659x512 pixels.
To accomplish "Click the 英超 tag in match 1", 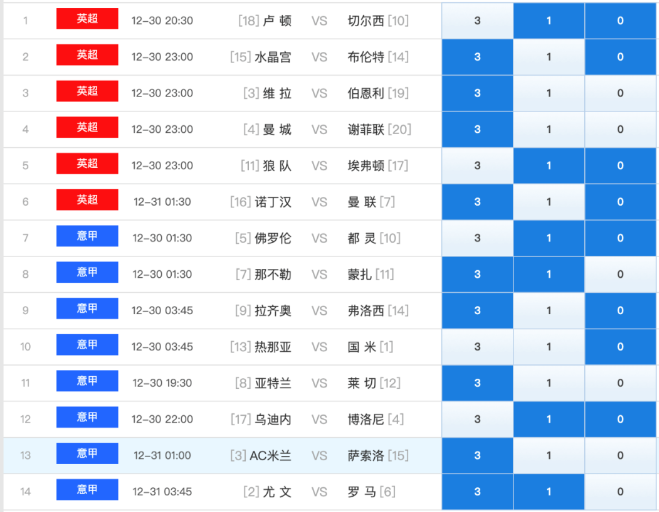I will [87, 18].
